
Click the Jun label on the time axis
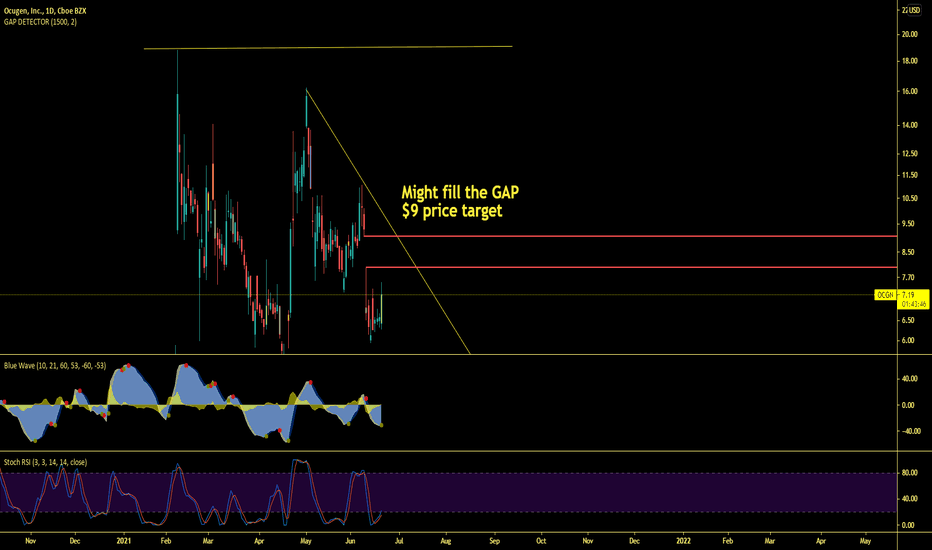350,541
